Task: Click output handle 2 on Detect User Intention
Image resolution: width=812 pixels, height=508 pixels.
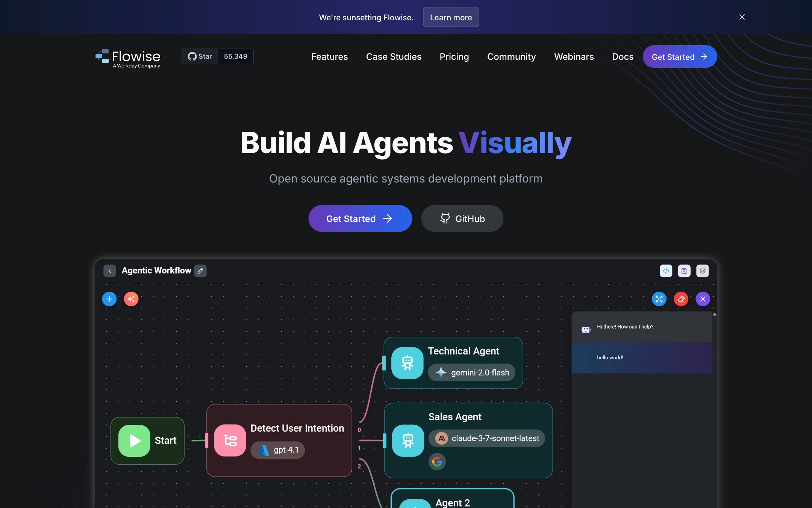Action: click(x=359, y=467)
